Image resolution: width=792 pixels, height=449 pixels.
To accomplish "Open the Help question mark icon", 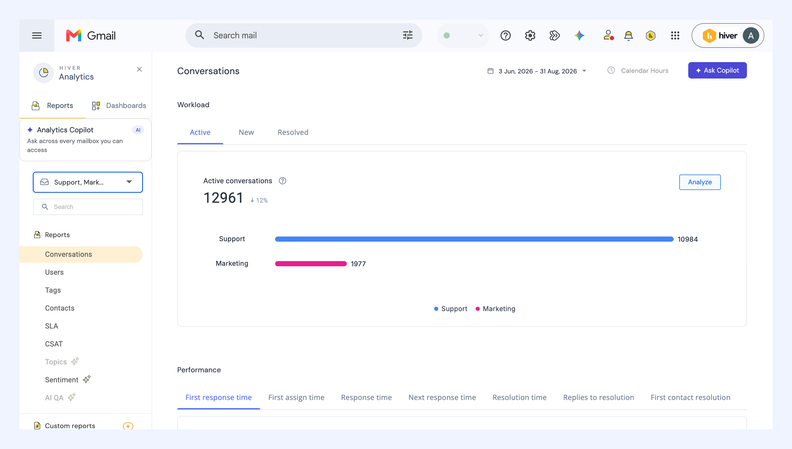I will 506,35.
